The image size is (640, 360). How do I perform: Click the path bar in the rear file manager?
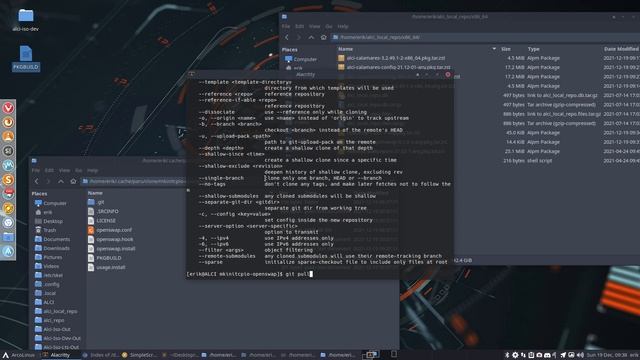pyautogui.click(x=484, y=37)
